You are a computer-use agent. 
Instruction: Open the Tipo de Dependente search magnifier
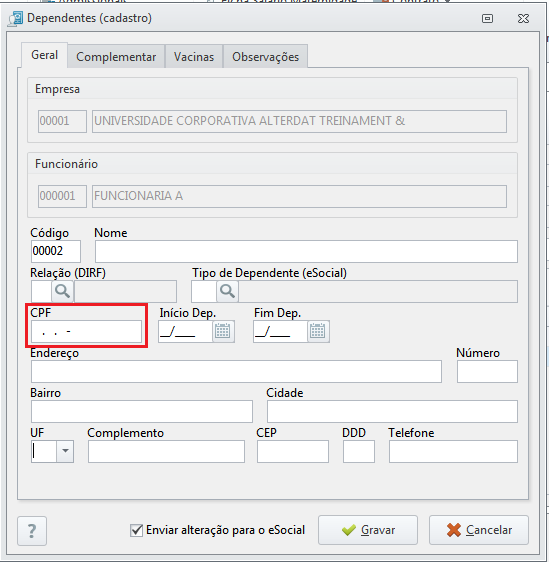click(x=227, y=291)
